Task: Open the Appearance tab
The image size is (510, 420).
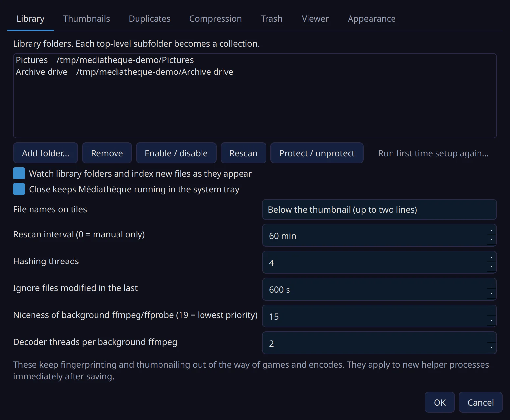Action: (x=372, y=19)
